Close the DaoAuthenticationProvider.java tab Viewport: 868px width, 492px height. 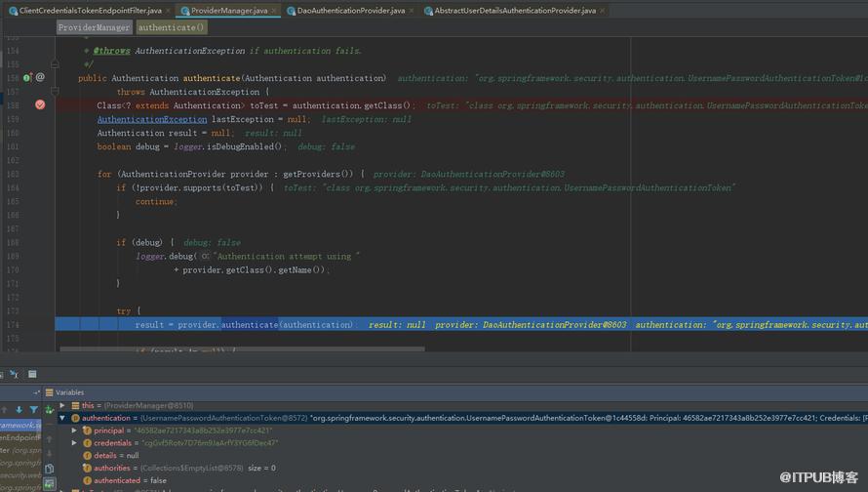412,11
